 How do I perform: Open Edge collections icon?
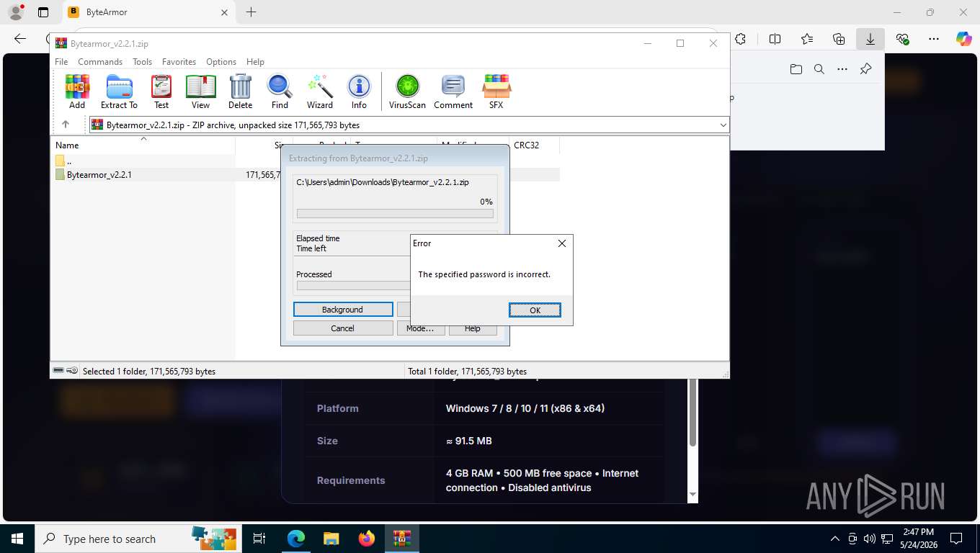(x=839, y=39)
